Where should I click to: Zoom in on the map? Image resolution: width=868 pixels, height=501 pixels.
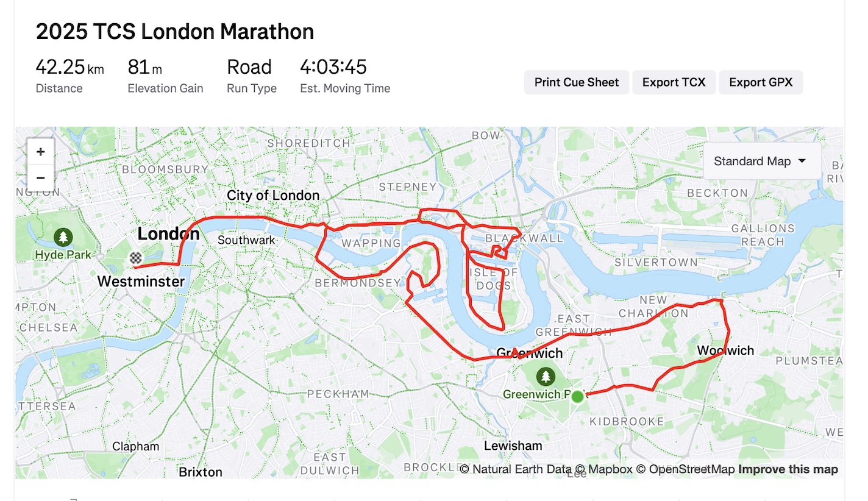[x=40, y=152]
